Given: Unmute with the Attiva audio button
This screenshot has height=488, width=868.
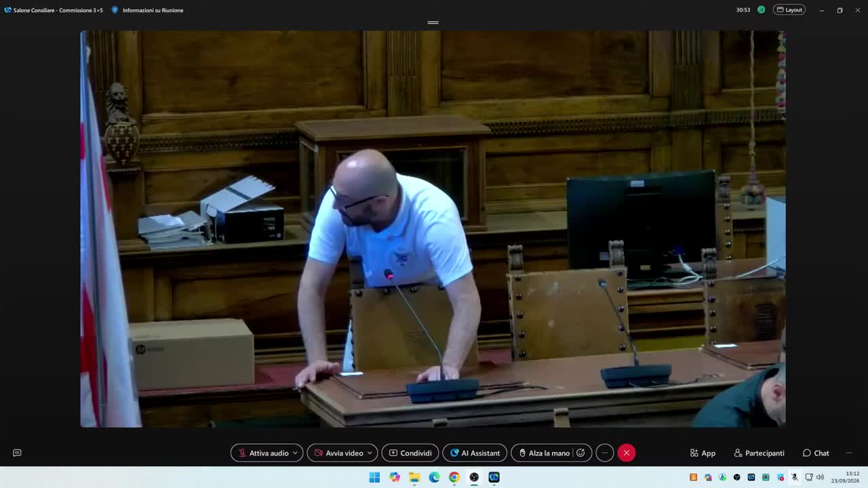Looking at the screenshot, I should point(262,453).
